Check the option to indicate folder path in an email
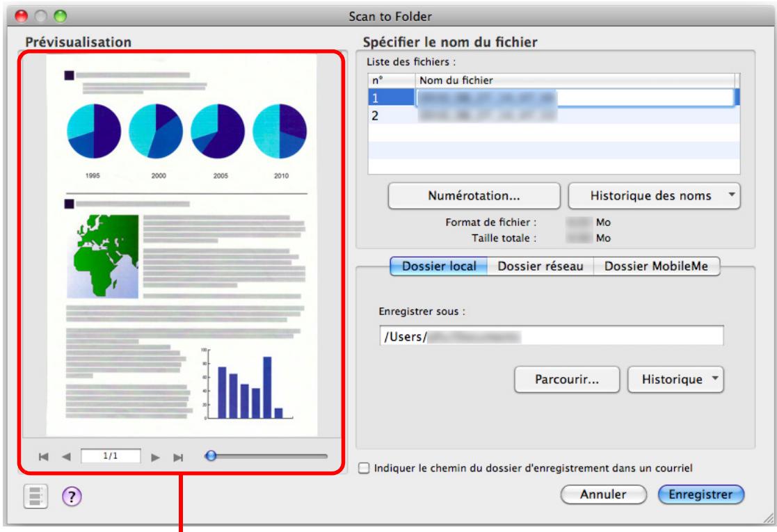Screen dimensions: 777x532 (364, 468)
